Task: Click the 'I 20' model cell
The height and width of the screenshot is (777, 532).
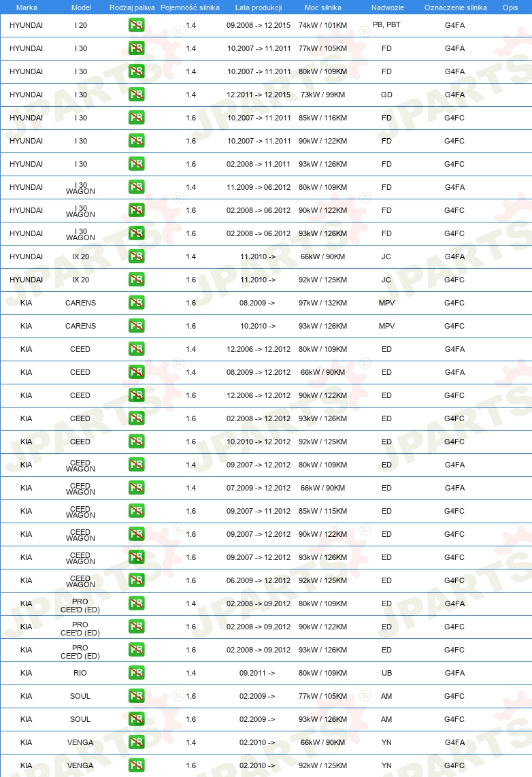Action: pos(81,25)
